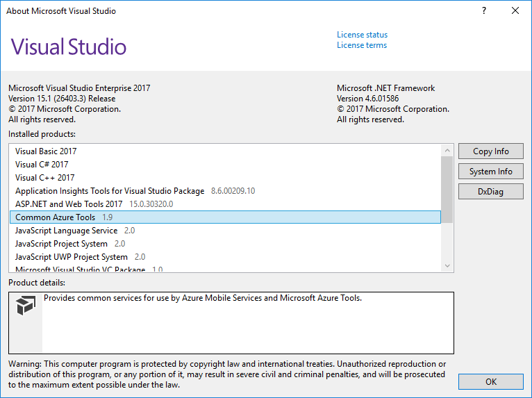The height and width of the screenshot is (398, 532).
Task: Select ASP.NET and Web Tools 2017 entry
Action: tap(225, 204)
